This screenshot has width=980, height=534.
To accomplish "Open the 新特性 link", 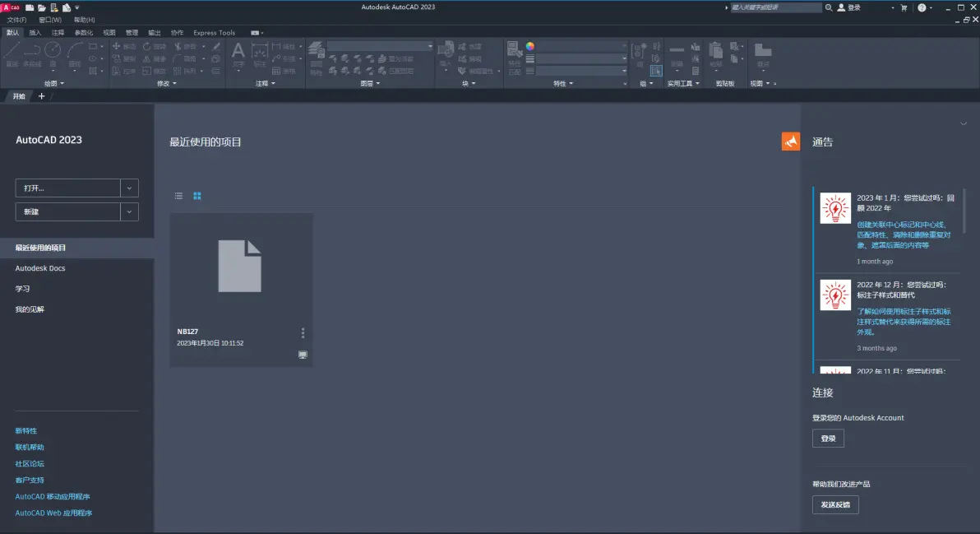I will tap(26, 431).
